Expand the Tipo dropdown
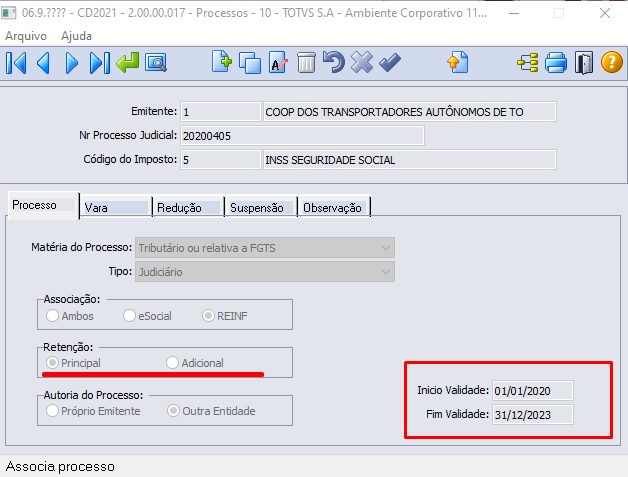628x477 pixels. (385, 272)
